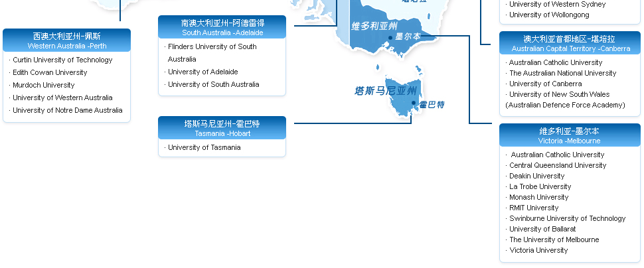Select University of Notre Dame Australia
Viewport: 644px width, 268px height.
pyautogui.click(x=67, y=110)
